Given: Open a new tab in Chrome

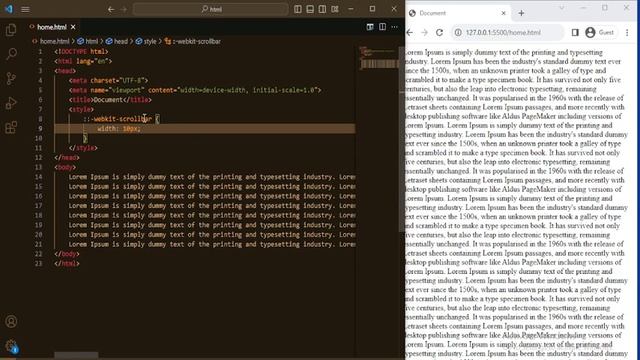Looking at the screenshot, I should tap(521, 13).
